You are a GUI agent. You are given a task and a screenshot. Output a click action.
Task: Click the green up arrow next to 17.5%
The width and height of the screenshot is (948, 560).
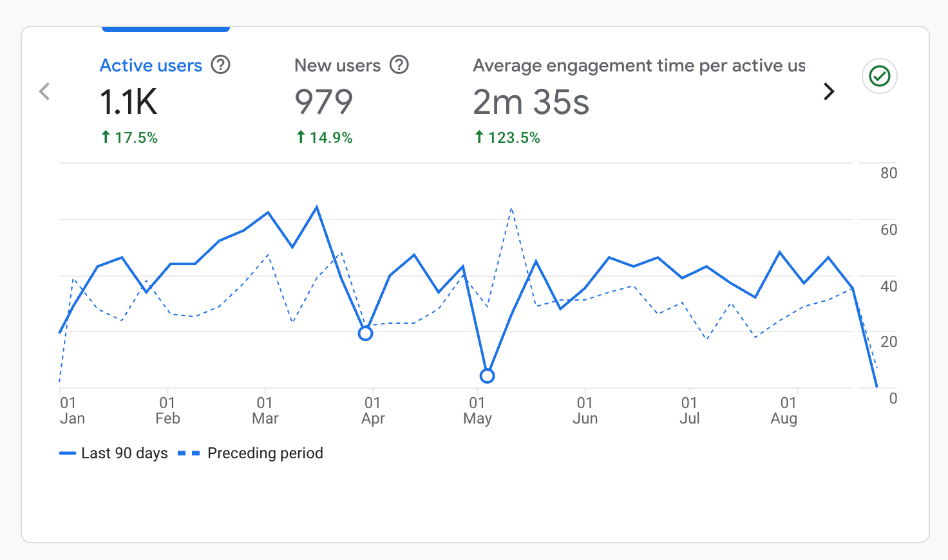(x=106, y=137)
